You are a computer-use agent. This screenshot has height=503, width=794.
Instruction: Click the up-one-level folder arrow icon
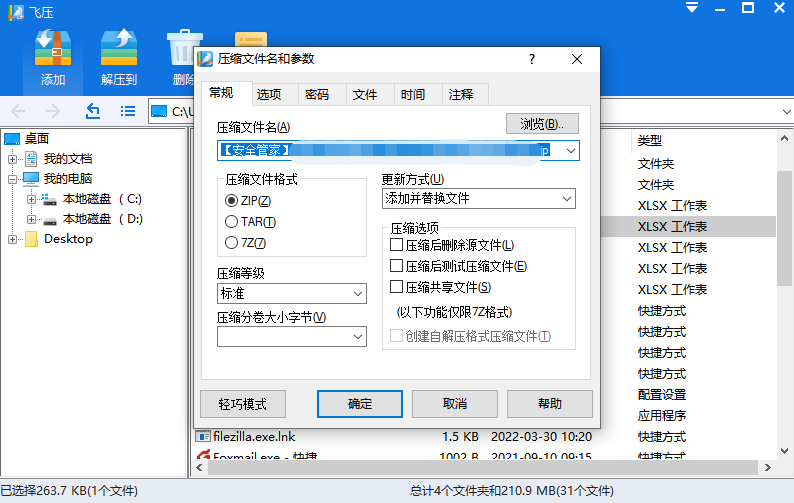coord(93,111)
